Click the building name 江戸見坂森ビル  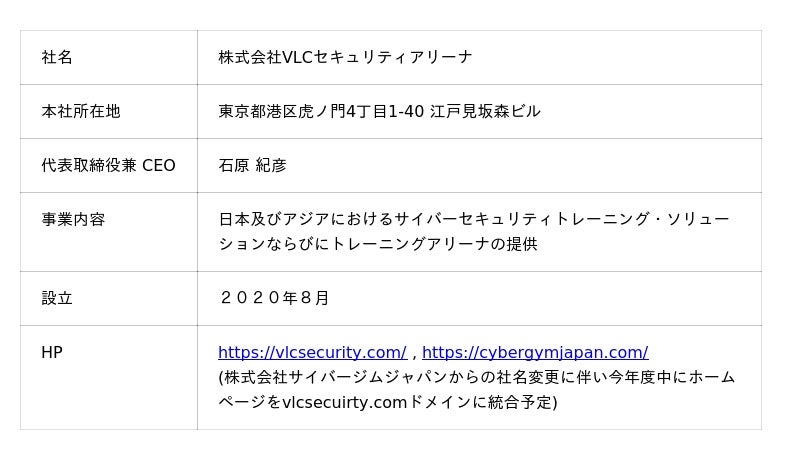[x=485, y=111]
